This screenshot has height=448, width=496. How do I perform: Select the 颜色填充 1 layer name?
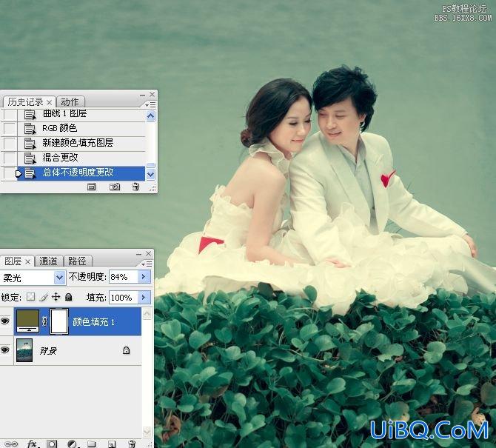[93, 322]
